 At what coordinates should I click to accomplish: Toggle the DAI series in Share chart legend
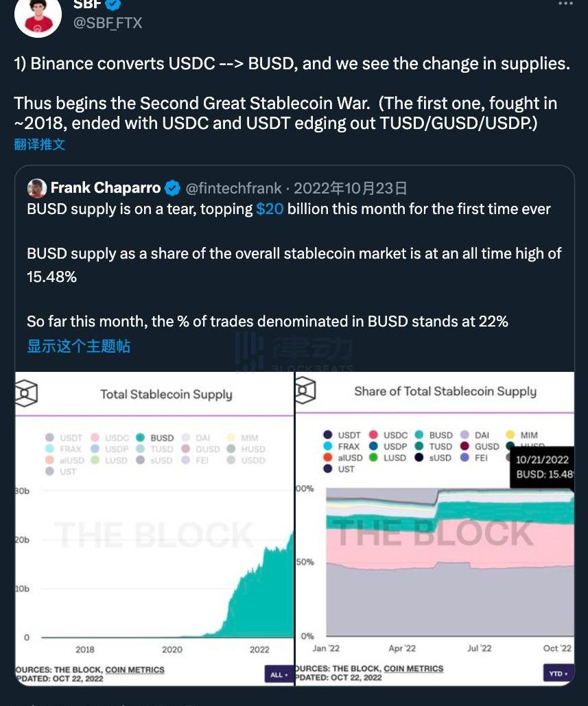coord(475,435)
